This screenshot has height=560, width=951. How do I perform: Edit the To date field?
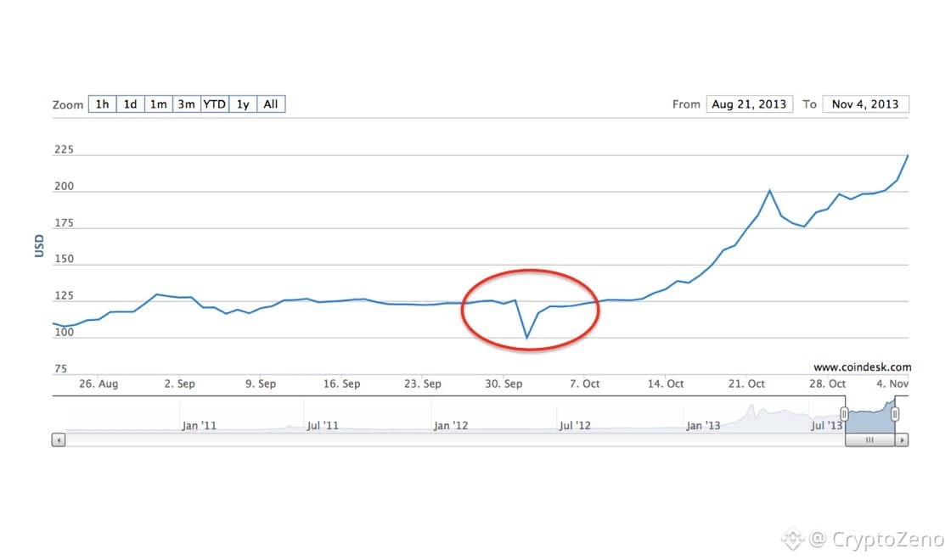(x=865, y=104)
